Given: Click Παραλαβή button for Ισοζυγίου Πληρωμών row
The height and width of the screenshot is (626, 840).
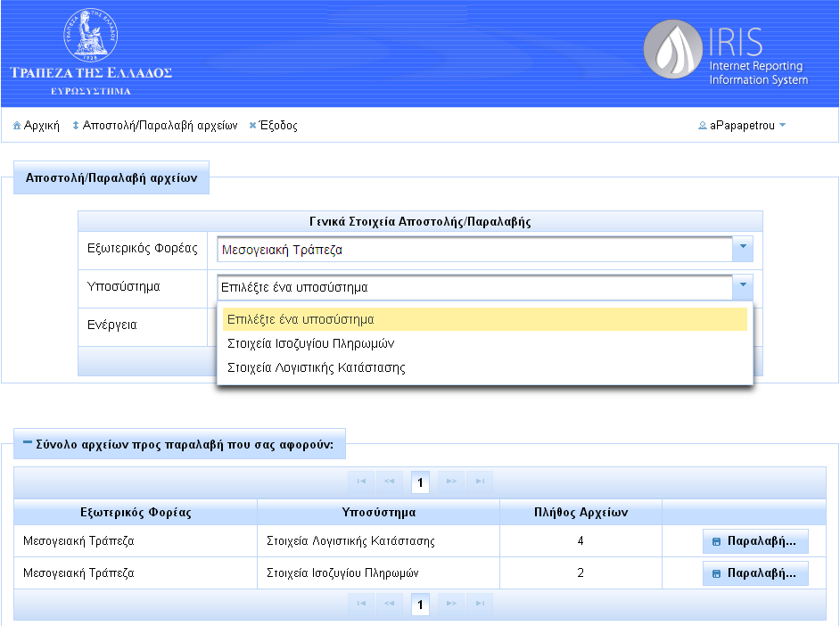Looking at the screenshot, I should 755,573.
